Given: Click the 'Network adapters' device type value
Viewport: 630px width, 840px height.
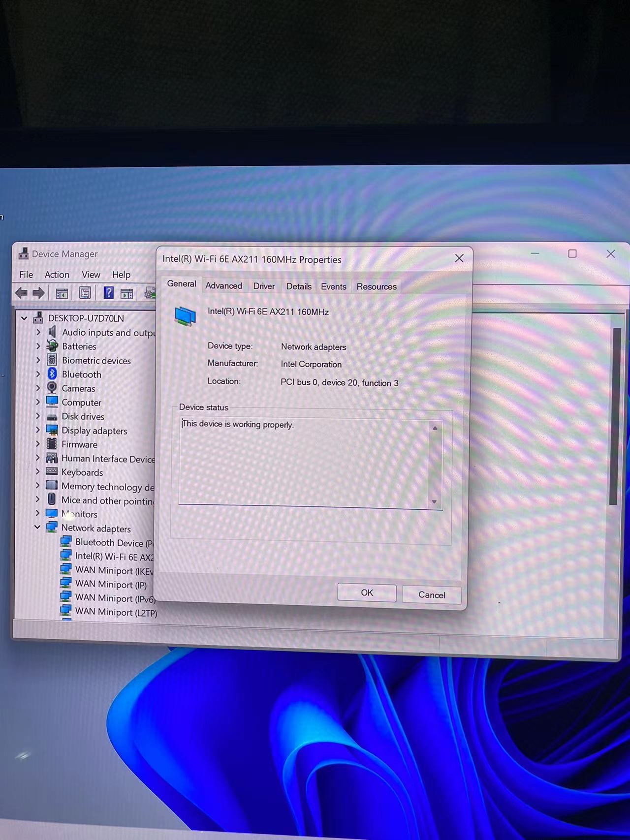Looking at the screenshot, I should point(314,347).
